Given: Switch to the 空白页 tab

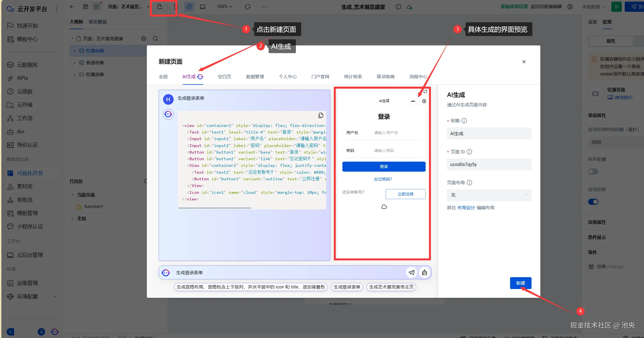Looking at the screenshot, I should pos(224,77).
